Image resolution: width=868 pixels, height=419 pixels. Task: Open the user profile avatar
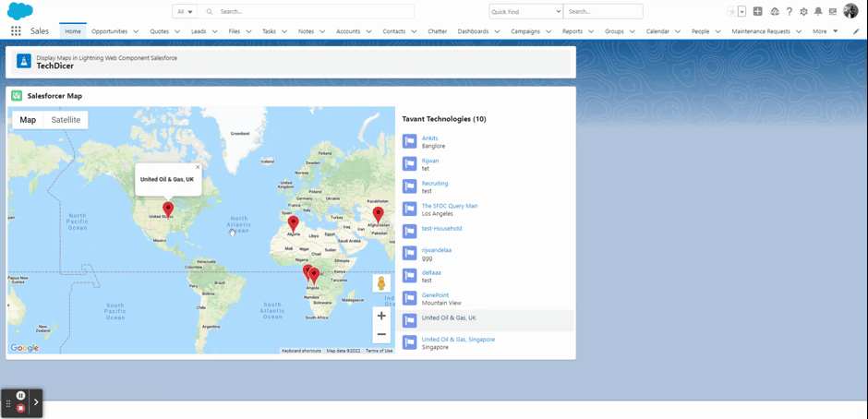point(850,11)
